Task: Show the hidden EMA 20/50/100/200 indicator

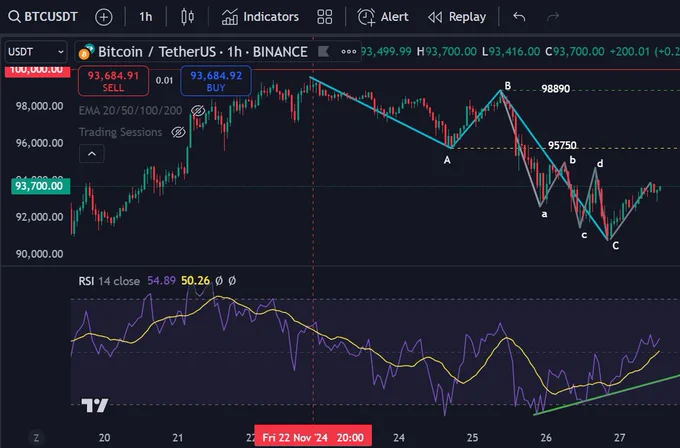Action: [198, 111]
